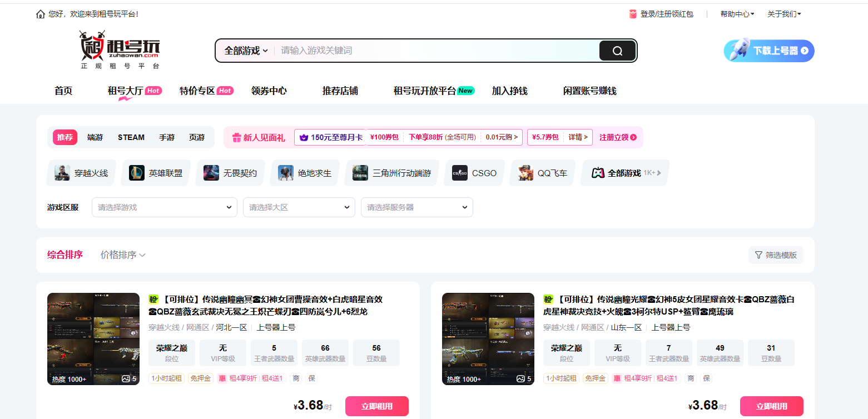Click the home icon beside the welcome message
Image resolution: width=868 pixels, height=419 pixels.
pyautogui.click(x=40, y=13)
